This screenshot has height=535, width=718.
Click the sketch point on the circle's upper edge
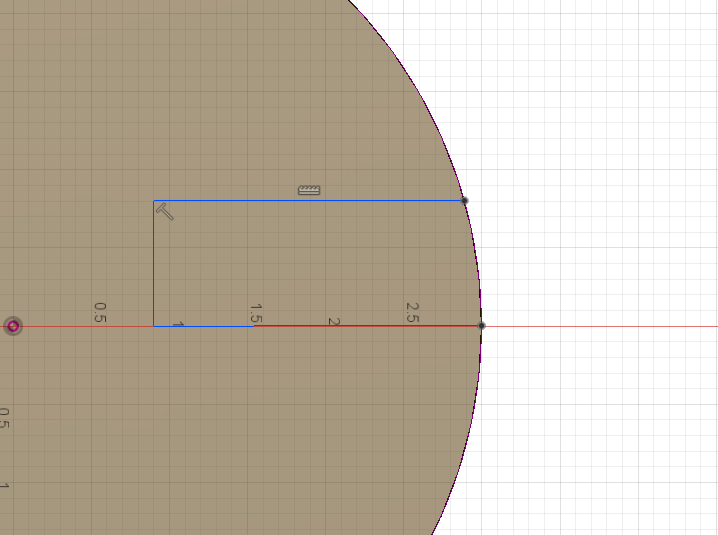point(464,201)
